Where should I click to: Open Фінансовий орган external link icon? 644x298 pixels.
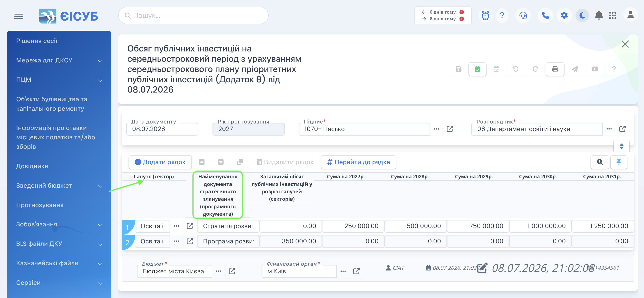pos(356,271)
